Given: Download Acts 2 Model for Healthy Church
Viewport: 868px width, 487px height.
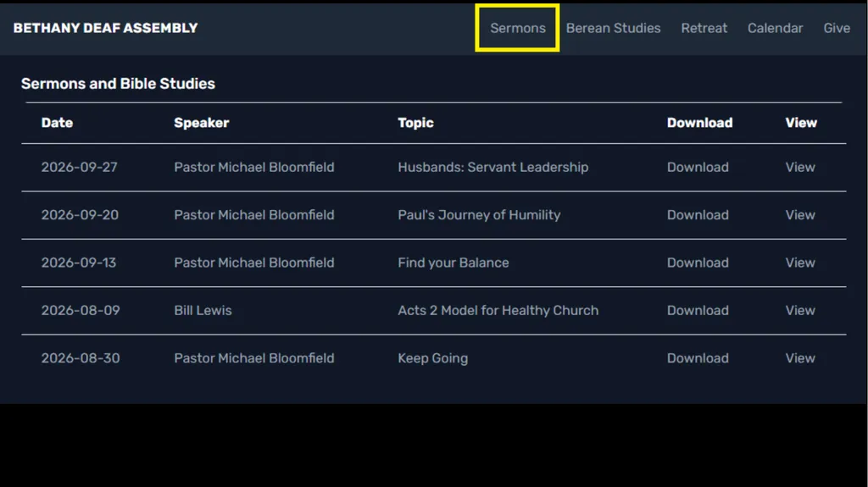Looking at the screenshot, I should [698, 311].
